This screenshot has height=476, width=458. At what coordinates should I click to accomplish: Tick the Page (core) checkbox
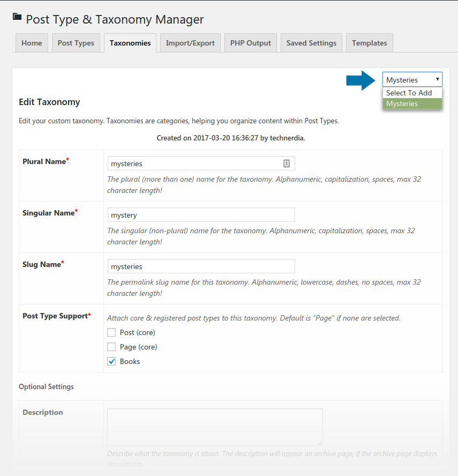[111, 347]
